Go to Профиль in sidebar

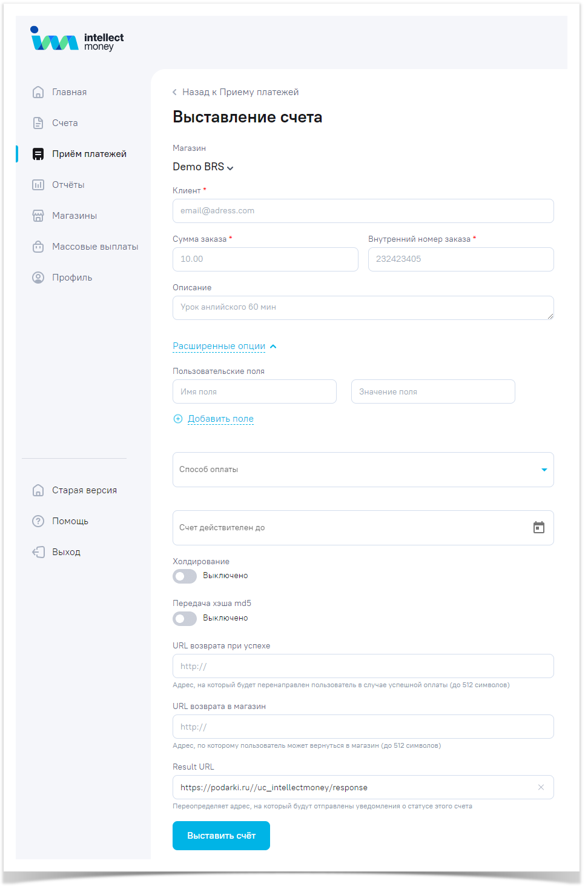(x=72, y=278)
